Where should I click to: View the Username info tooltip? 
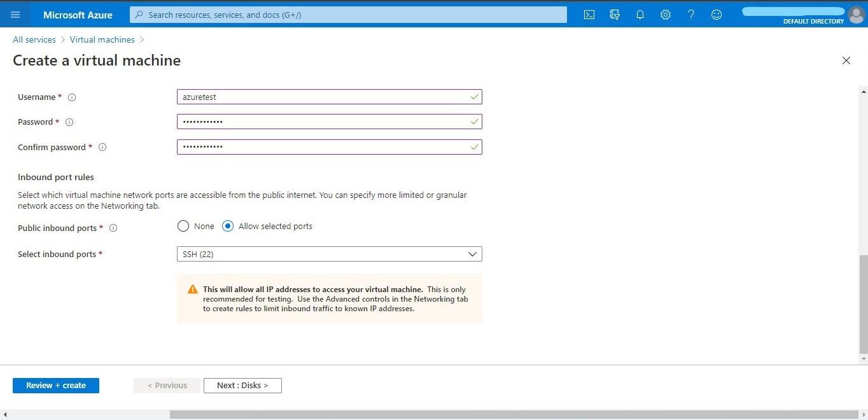pyautogui.click(x=72, y=97)
